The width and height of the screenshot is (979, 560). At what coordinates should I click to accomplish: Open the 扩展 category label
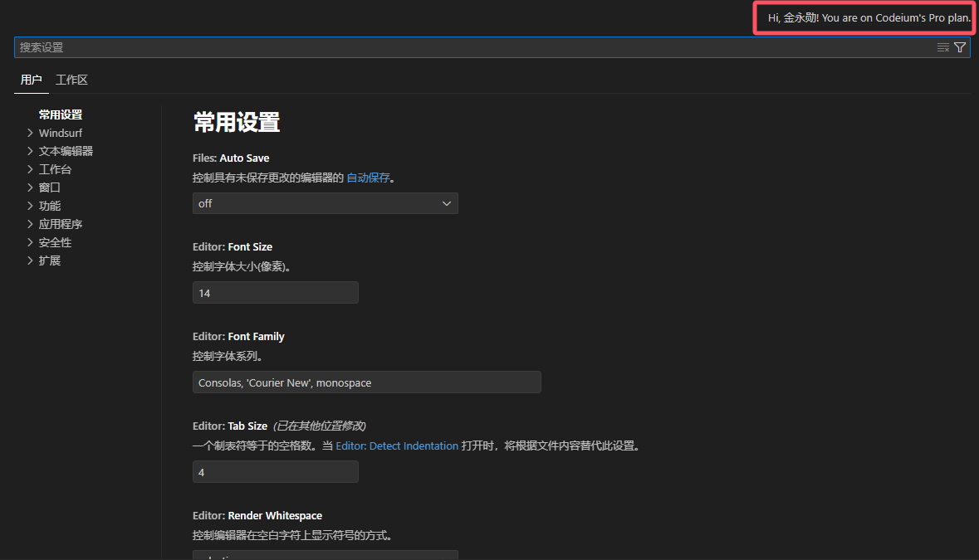[49, 261]
